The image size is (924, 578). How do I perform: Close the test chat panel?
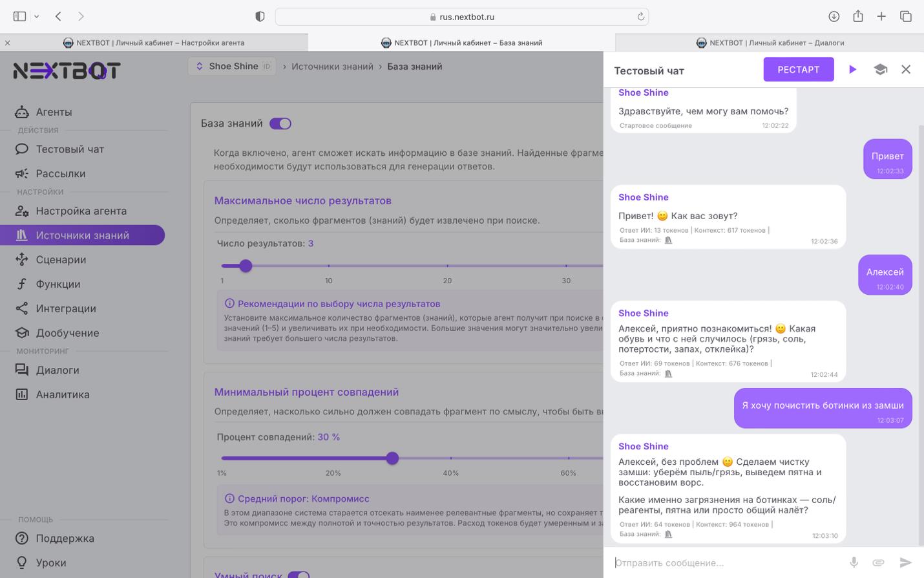906,70
